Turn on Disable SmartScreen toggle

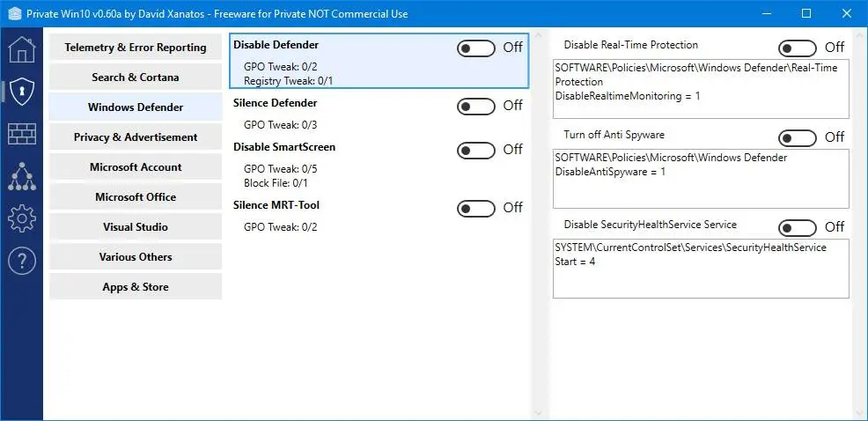tap(476, 151)
